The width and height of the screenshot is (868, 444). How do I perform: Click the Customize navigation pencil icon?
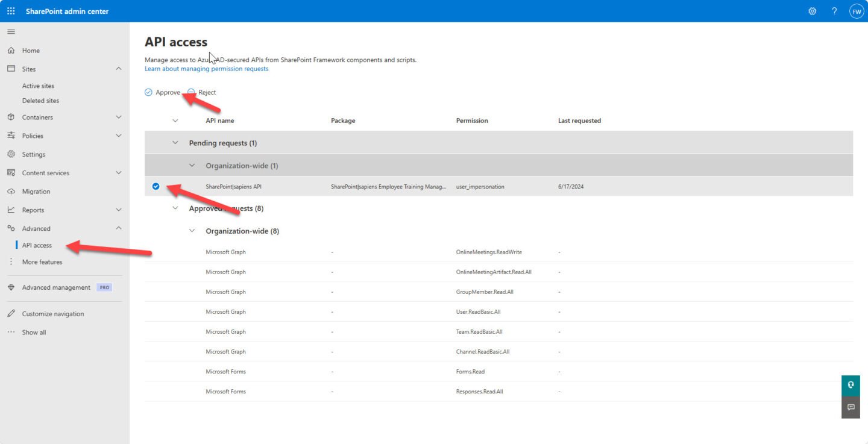pyautogui.click(x=11, y=314)
